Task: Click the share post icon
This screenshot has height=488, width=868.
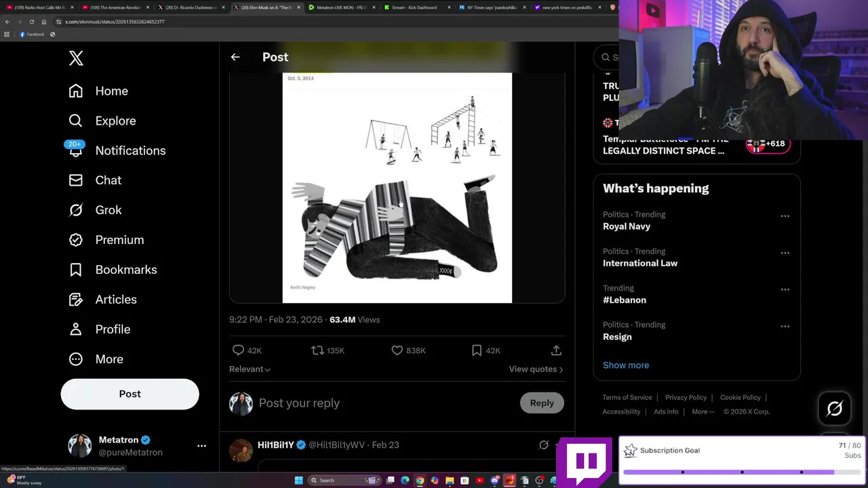Action: pos(556,350)
